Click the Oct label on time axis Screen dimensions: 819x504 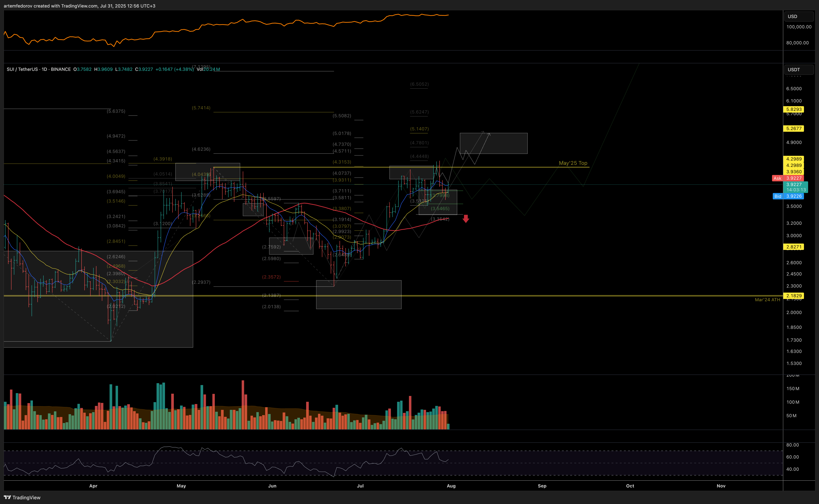tap(630, 486)
